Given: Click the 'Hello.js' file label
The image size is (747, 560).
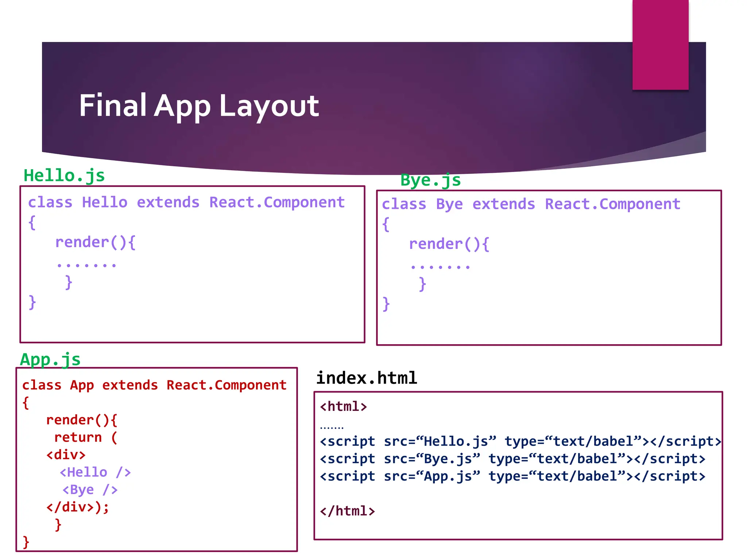Looking at the screenshot, I should [x=64, y=175].
